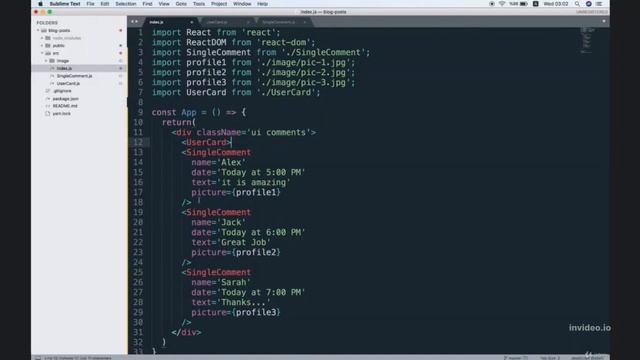Viewport: 640px width, 360px height.
Task: Click {profile3} on line 29
Action: 256,312
